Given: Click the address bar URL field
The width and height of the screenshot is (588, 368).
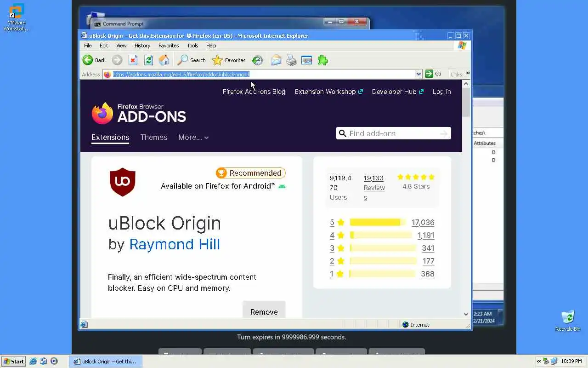Looking at the screenshot, I should [x=263, y=74].
